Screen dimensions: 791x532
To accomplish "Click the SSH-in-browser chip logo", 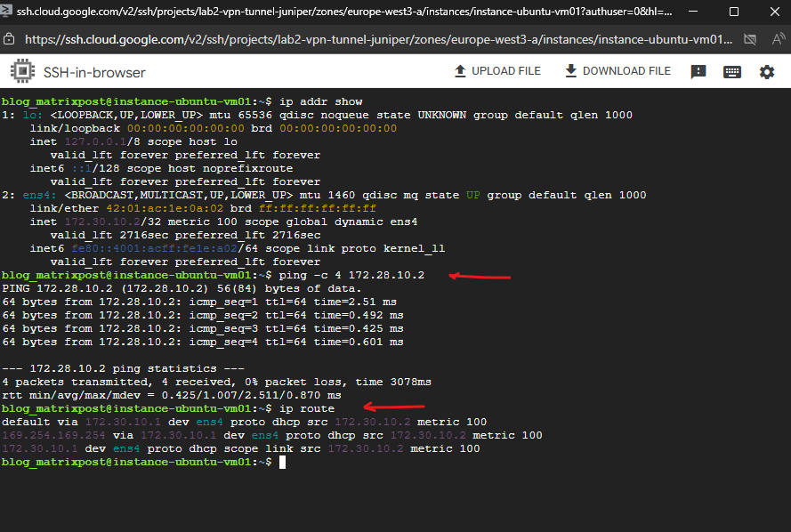I will 21,72.
